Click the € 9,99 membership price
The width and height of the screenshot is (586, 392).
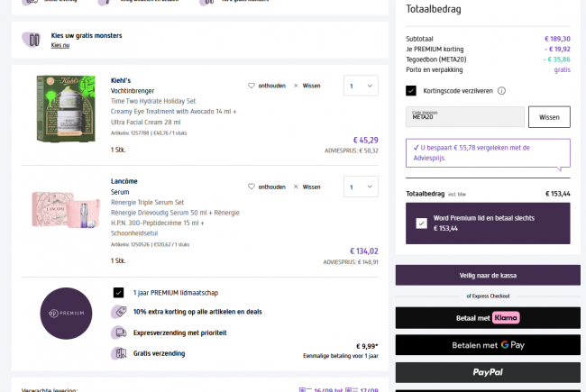tap(367, 346)
